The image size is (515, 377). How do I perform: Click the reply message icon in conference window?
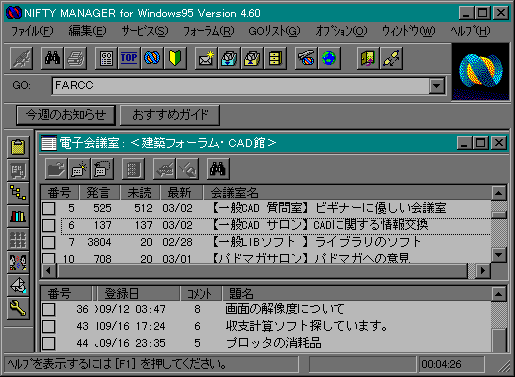coord(102,169)
